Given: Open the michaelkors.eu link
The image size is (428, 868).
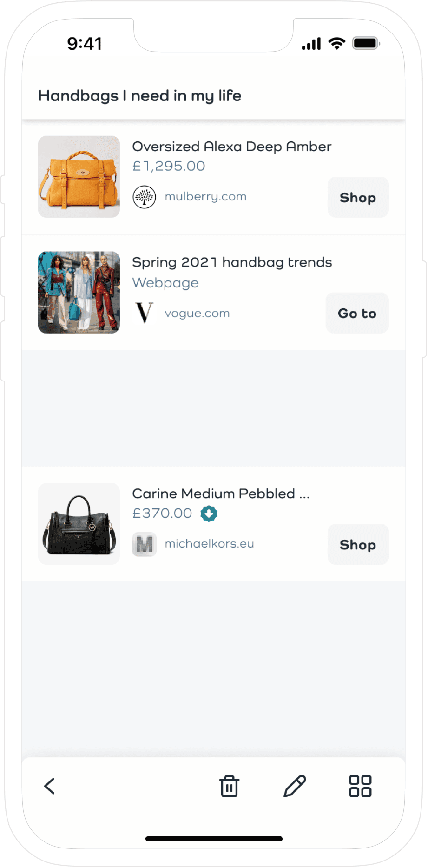Looking at the screenshot, I should coord(209,544).
